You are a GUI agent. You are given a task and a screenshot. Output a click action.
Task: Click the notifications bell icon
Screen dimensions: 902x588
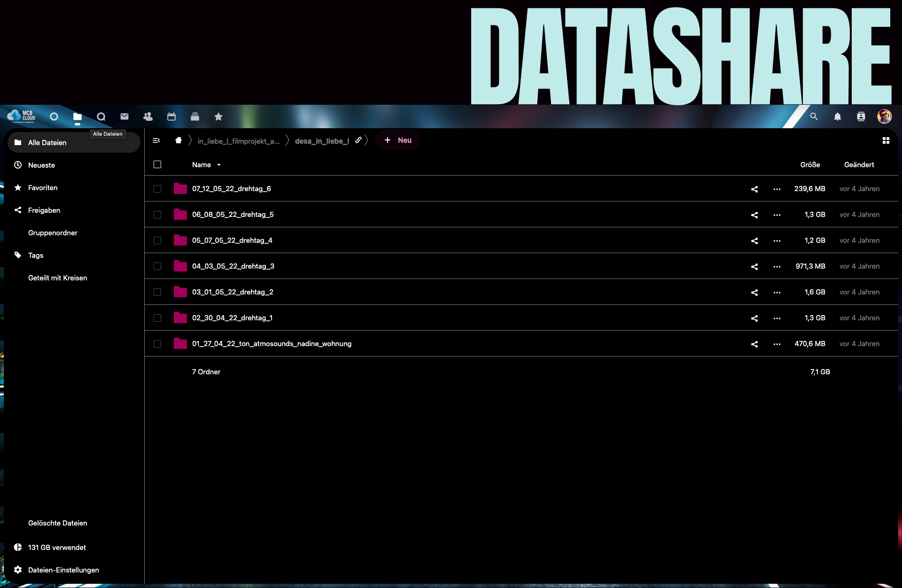click(837, 116)
